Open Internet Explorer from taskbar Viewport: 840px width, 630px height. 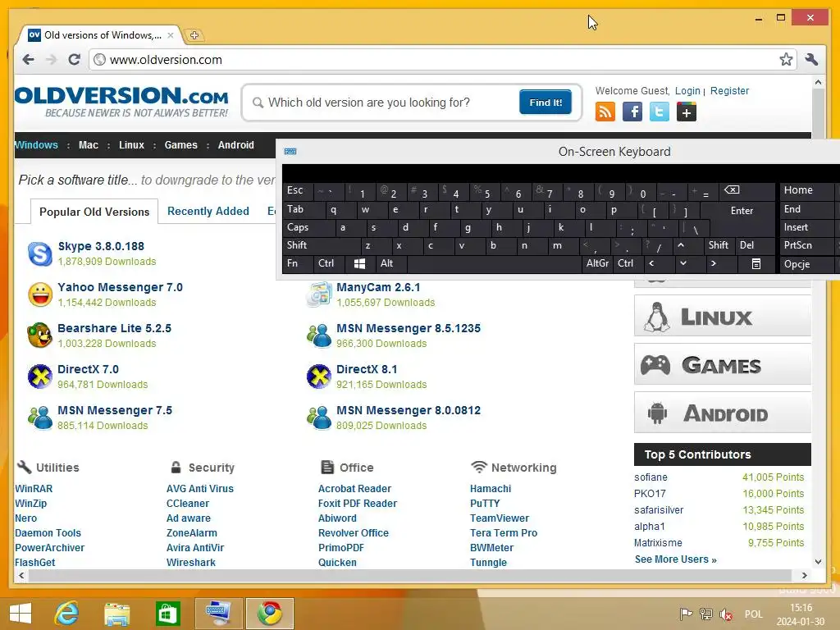pos(67,614)
